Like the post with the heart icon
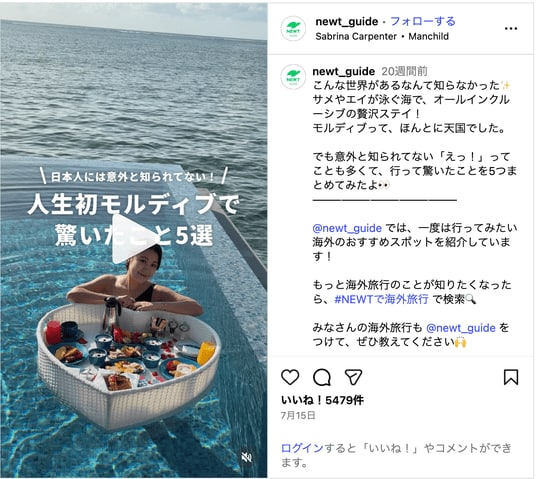The height and width of the screenshot is (479, 536). coord(290,377)
